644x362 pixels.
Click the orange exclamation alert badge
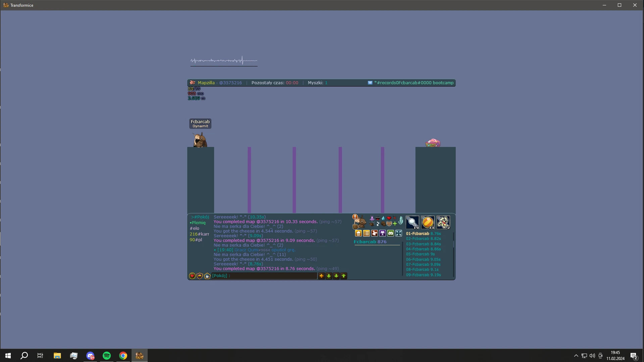(355, 217)
